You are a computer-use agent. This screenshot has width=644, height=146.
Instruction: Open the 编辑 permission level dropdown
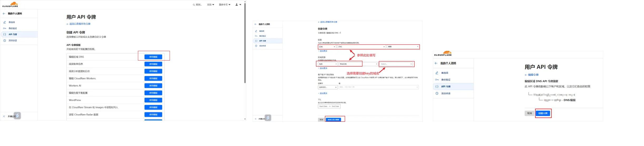click(403, 47)
